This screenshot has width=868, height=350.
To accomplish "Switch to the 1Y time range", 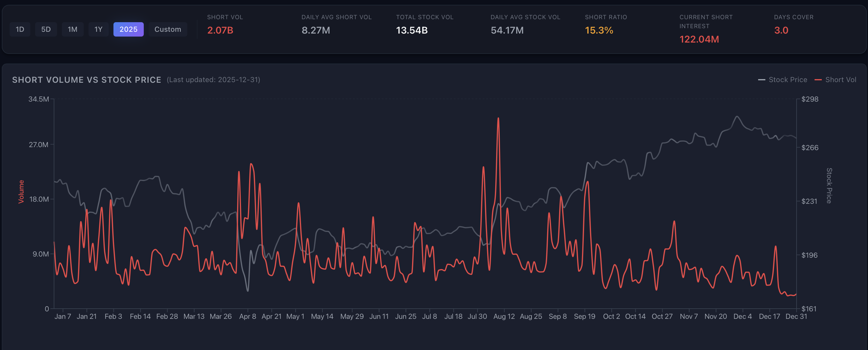I will (x=98, y=29).
